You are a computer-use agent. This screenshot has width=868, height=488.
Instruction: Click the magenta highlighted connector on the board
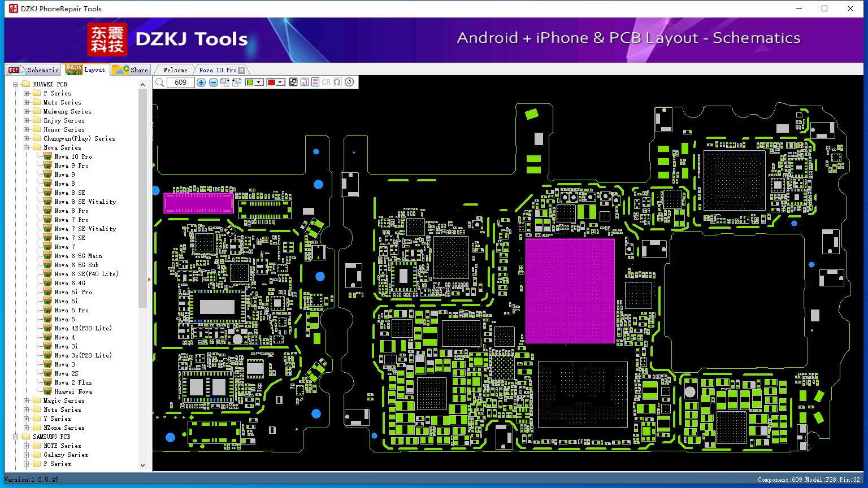(x=198, y=203)
